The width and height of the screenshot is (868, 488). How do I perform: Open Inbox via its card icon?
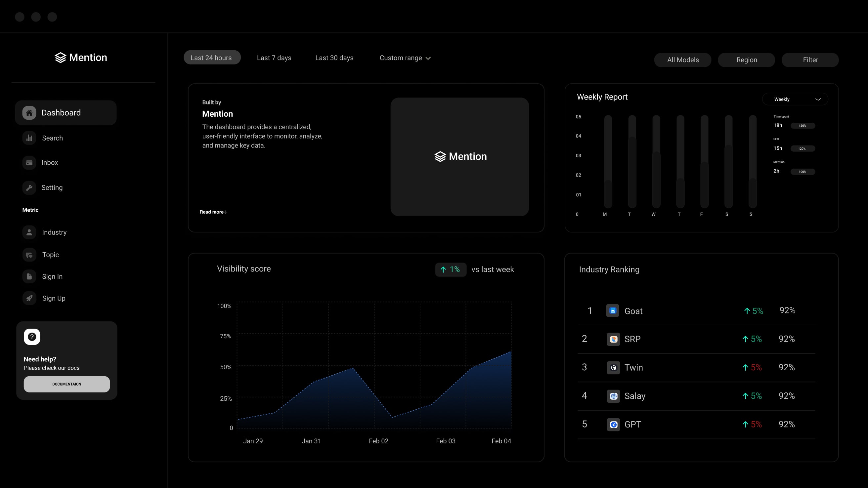coord(29,163)
